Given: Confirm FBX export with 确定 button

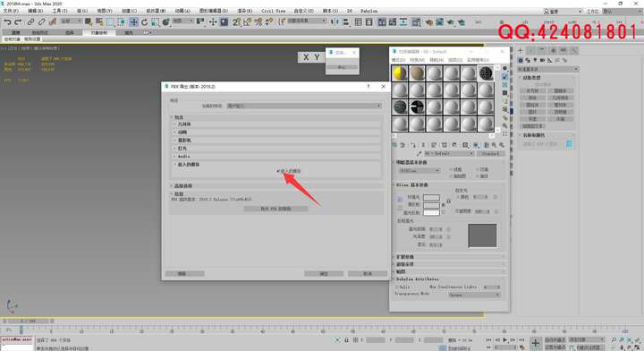Looking at the screenshot, I should (324, 274).
